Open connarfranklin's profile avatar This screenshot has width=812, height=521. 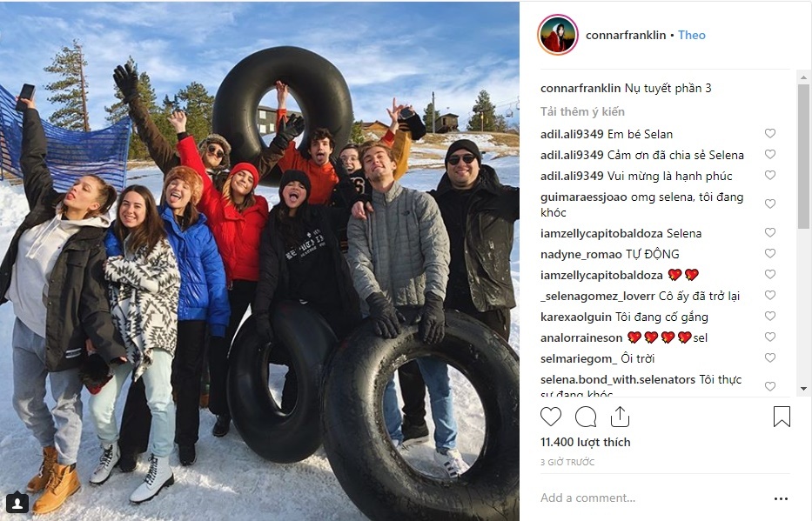[558, 35]
